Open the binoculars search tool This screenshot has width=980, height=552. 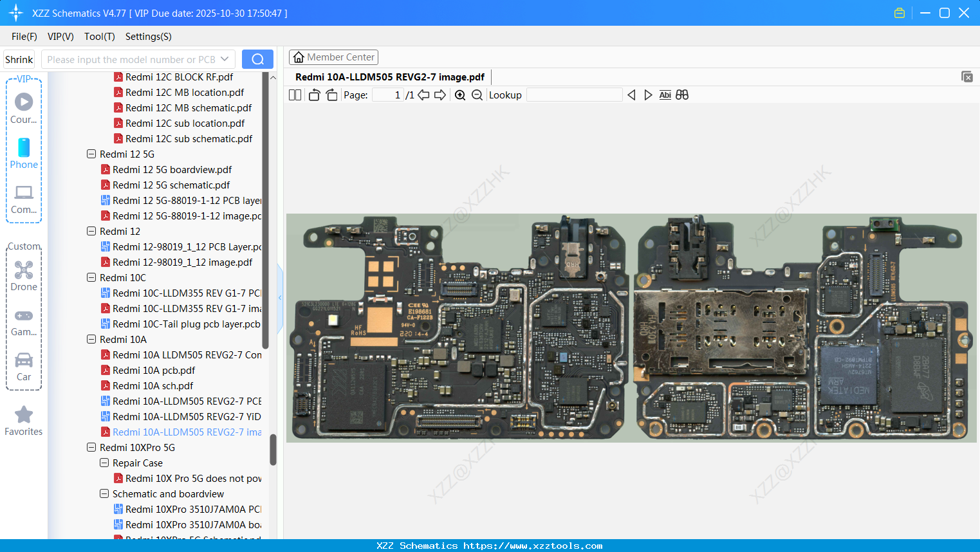(x=681, y=95)
